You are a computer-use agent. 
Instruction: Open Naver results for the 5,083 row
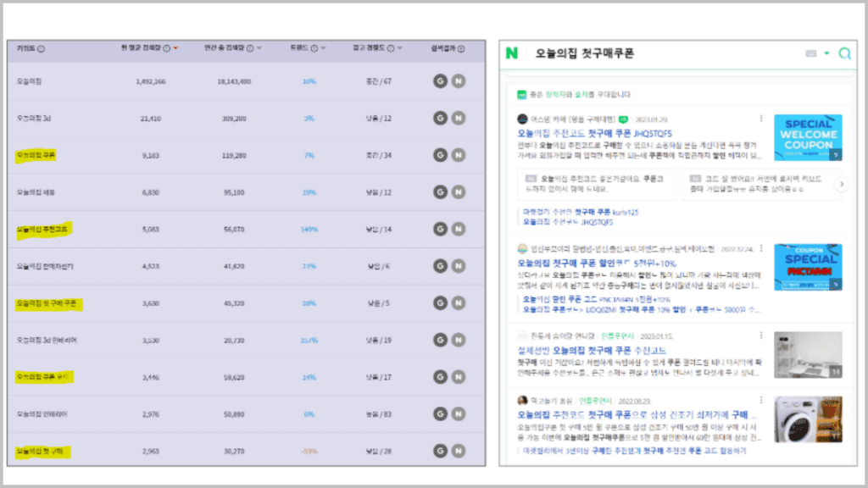[459, 229]
